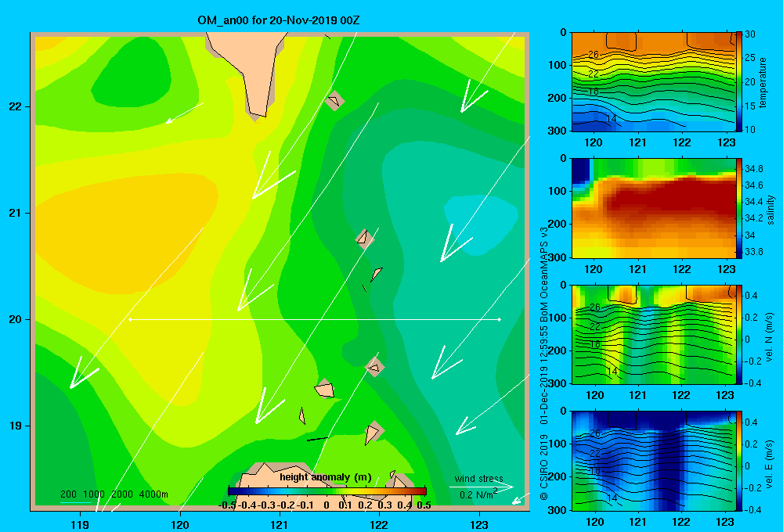783x532 pixels.
Task: Open the northward velocity cross-section panel
Action: point(654,334)
